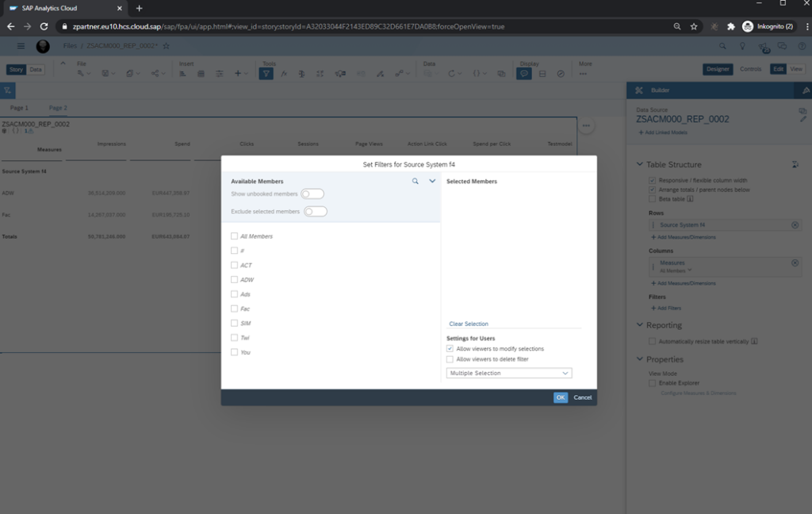The width and height of the screenshot is (812, 514).
Task: Expand the available members options chevron
Action: tap(432, 182)
